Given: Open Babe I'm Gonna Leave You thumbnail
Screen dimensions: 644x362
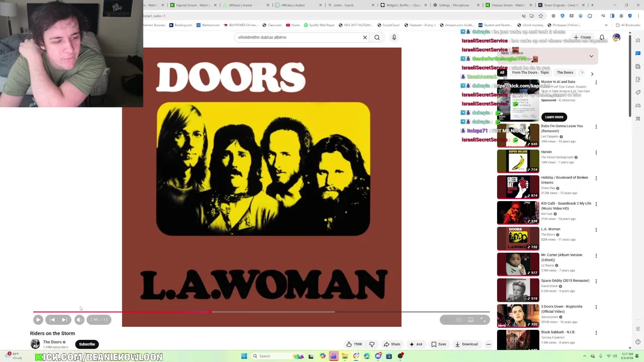Looking at the screenshot, I should 518,135.
